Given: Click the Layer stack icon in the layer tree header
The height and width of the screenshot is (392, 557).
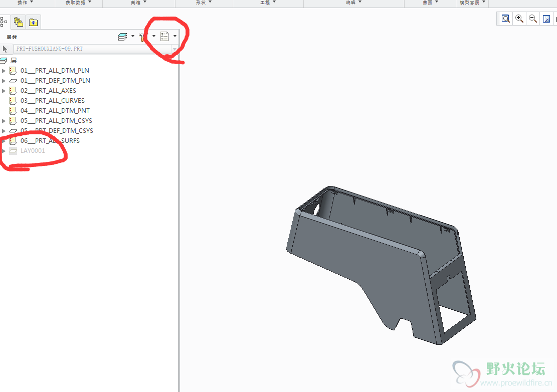Looking at the screenshot, I should tap(122, 37).
